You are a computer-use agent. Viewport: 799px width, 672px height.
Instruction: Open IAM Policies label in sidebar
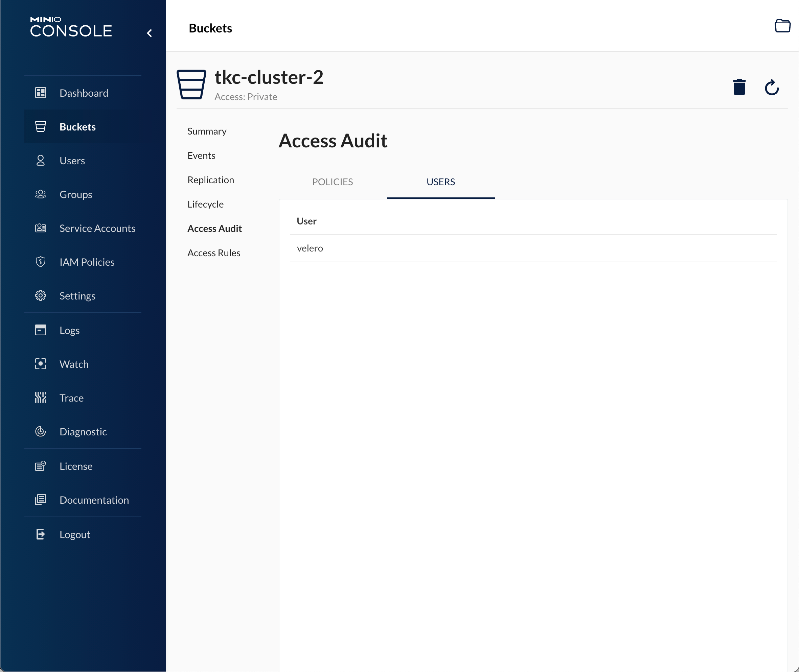click(x=87, y=262)
